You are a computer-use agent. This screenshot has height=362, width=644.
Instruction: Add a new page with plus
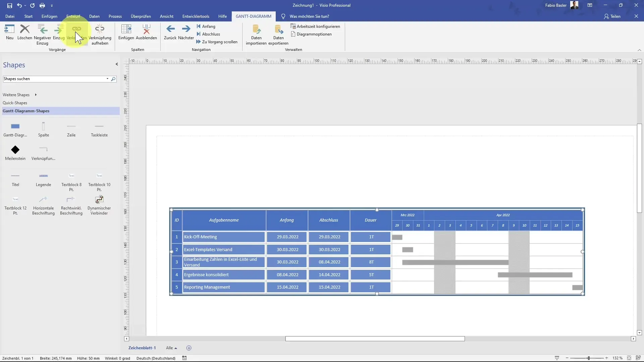[x=189, y=348]
